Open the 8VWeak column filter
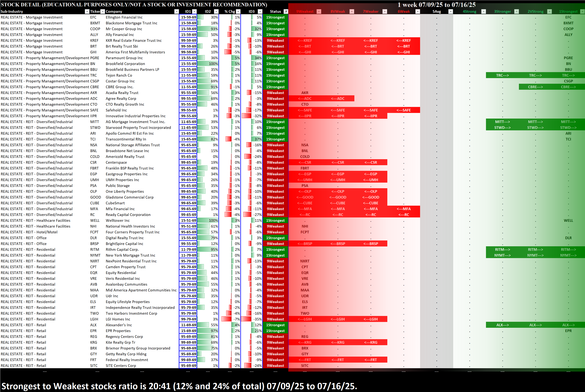The height and width of the screenshot is (392, 585). coord(352,11)
